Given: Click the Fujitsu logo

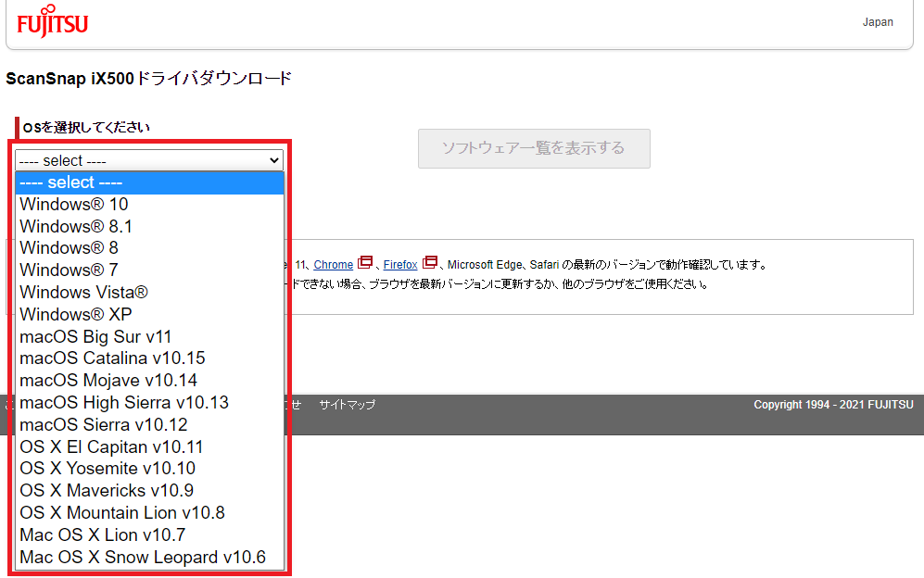Looking at the screenshot, I should pos(53,21).
